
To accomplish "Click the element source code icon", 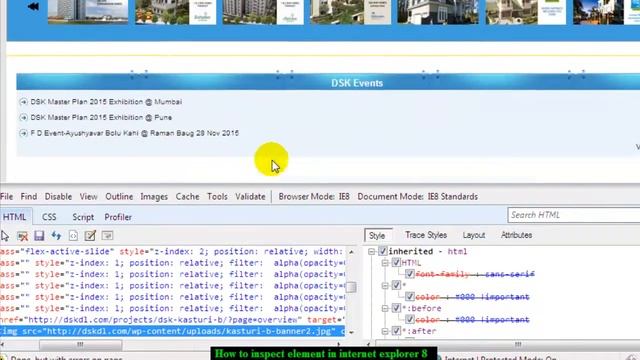I will [73, 236].
